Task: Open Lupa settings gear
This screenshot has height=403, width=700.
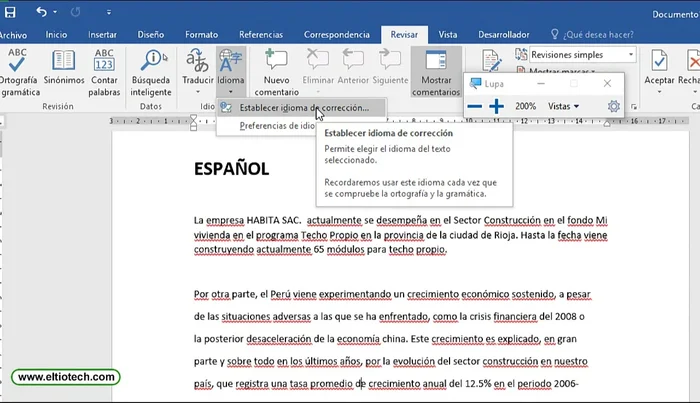Action: click(x=614, y=106)
